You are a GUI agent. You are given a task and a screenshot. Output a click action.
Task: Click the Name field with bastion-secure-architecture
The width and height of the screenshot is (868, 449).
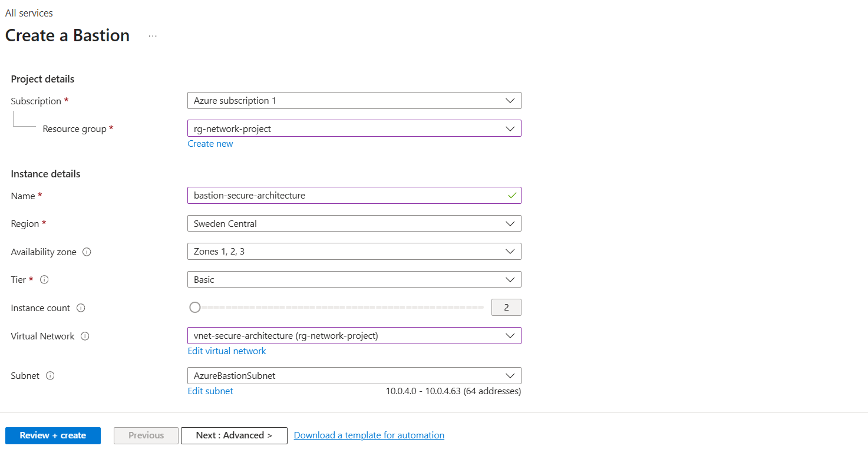click(x=354, y=195)
